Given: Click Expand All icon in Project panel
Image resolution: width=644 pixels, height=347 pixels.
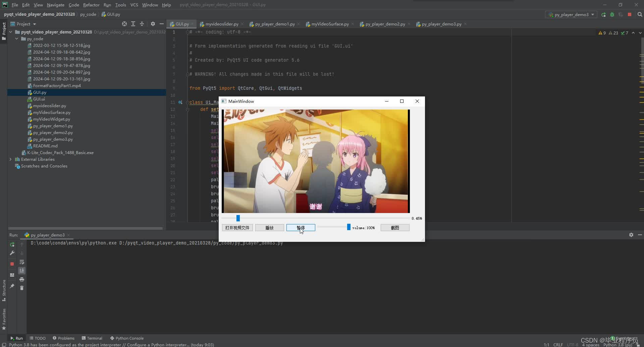Looking at the screenshot, I should (x=133, y=24).
